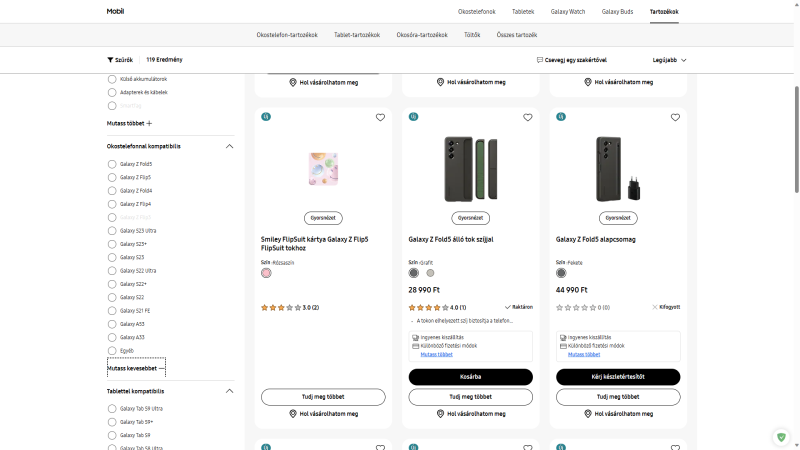Image resolution: width=800 pixels, height=450 pixels.
Task: Select Galaxy Tab S9 Ultra filter
Action: 112,409
